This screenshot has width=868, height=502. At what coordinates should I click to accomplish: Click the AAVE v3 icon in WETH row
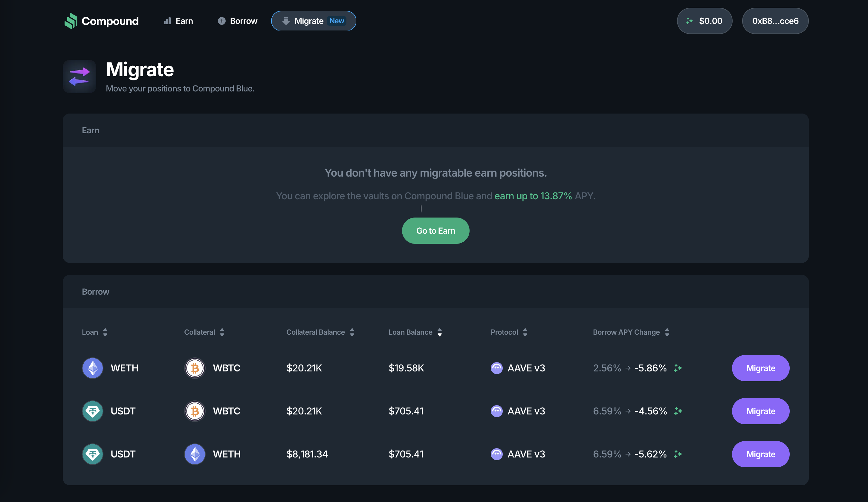497,368
